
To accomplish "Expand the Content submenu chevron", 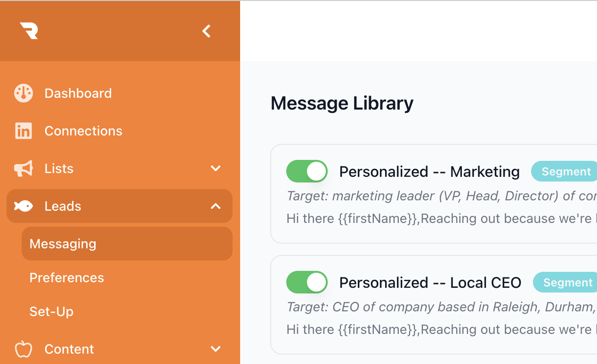I will coord(216,349).
